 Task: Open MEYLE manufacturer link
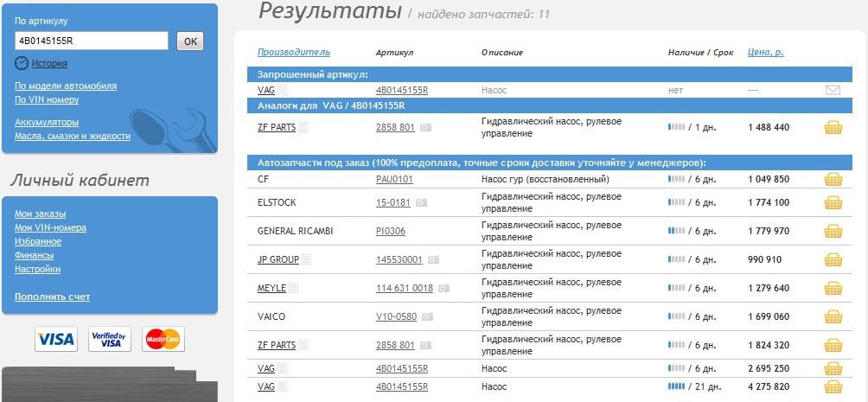click(271, 288)
